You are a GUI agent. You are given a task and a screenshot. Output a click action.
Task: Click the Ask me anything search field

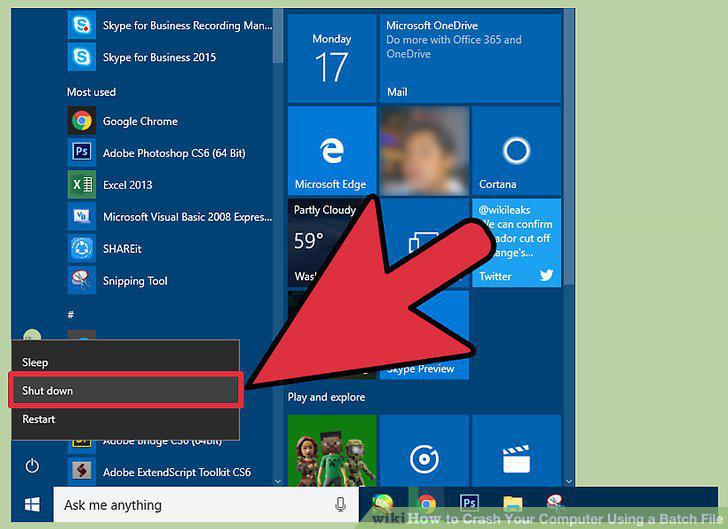click(206, 504)
